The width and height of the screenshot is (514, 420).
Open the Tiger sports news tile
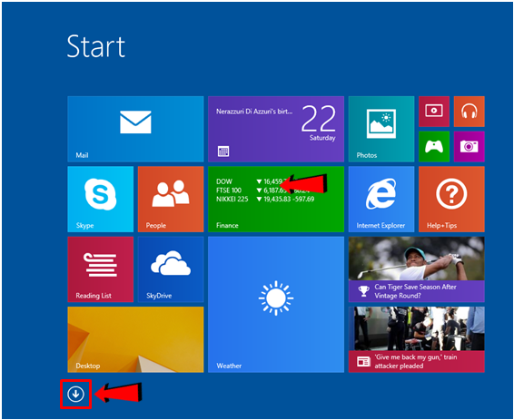click(x=416, y=269)
